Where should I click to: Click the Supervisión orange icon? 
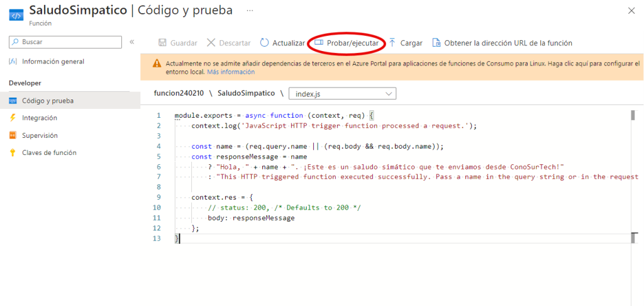point(13,135)
